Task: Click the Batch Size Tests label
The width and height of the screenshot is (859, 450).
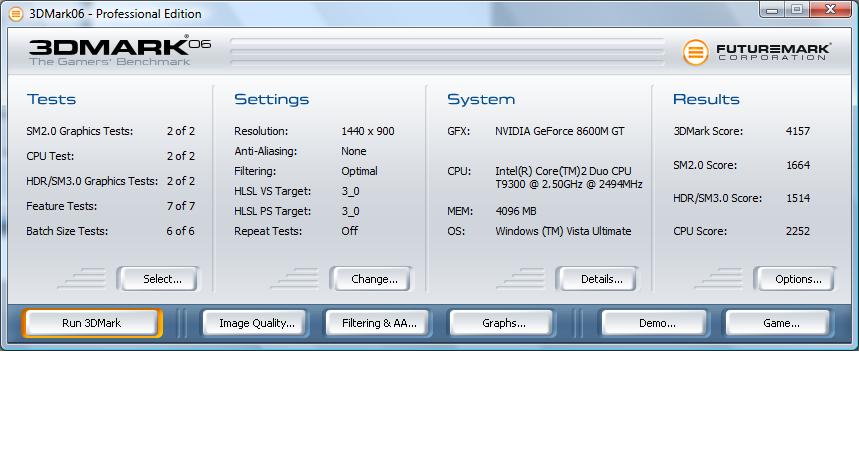Action: point(67,231)
